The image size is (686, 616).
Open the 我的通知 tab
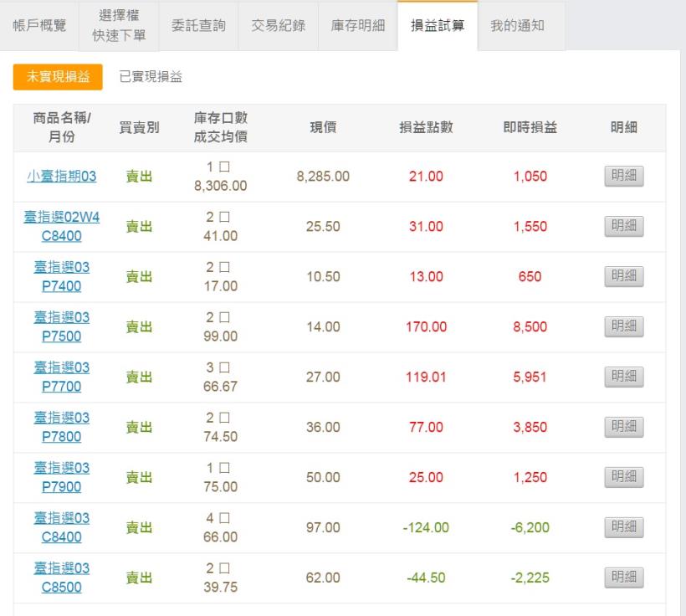517,26
